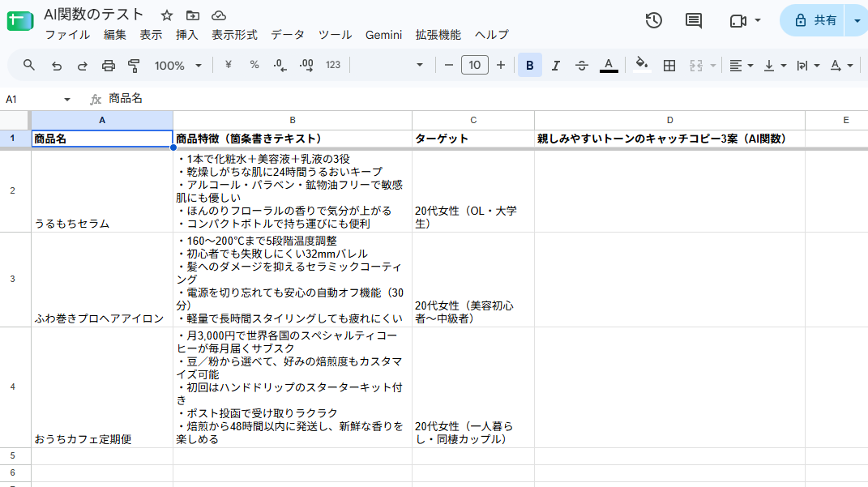Click the merge cells icon

pyautogui.click(x=696, y=66)
